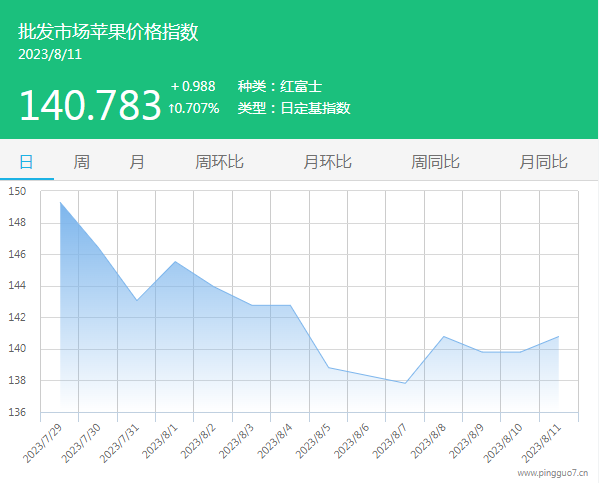Click the 140.783 index value
Image resolution: width=599 pixels, height=483 pixels.
pyautogui.click(x=90, y=105)
